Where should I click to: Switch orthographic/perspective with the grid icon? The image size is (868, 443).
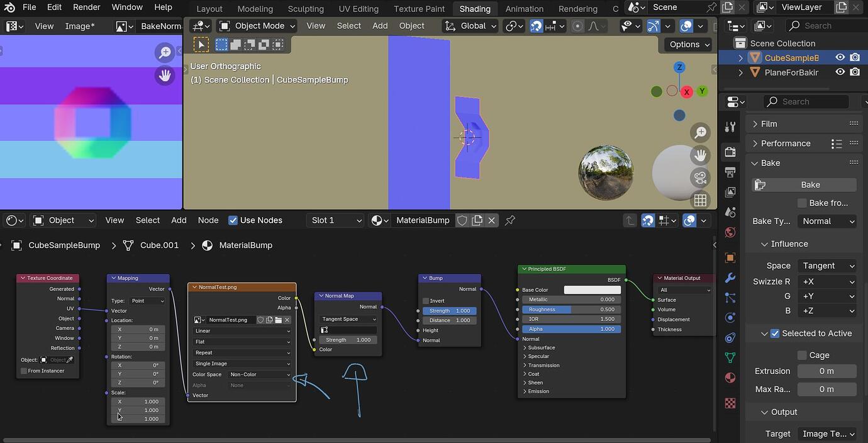(700, 200)
